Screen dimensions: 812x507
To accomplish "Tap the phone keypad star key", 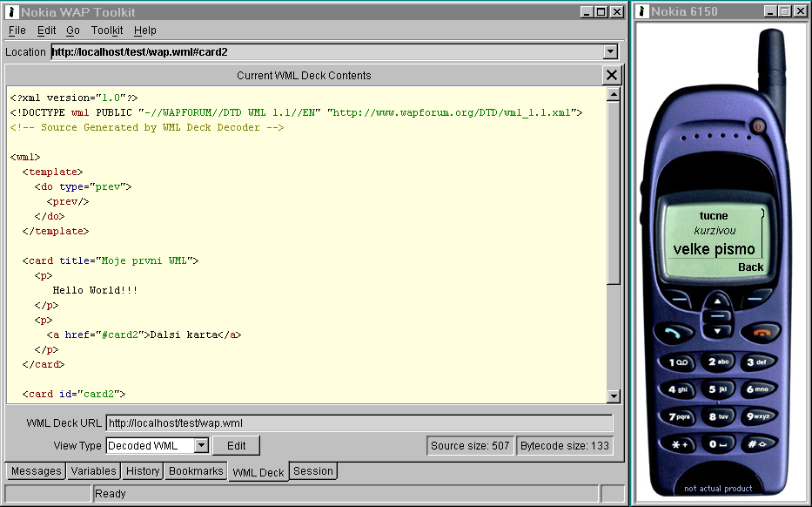I will pyautogui.click(x=680, y=444).
